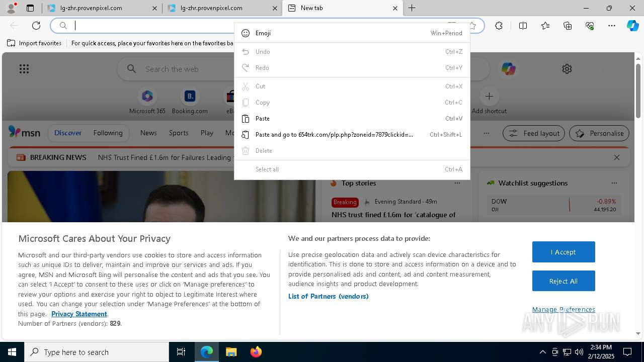This screenshot has height=362, width=644.
Task: Toggle split screen view icon
Action: (523, 26)
